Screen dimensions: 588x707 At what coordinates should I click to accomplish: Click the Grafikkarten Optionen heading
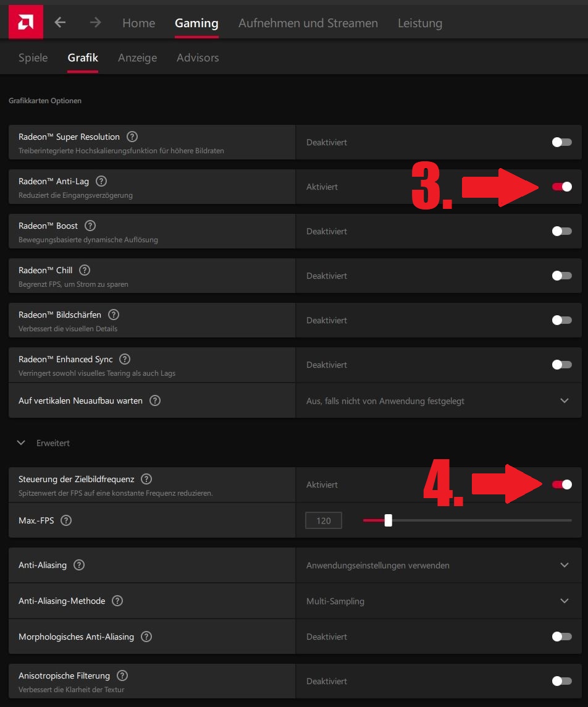point(45,101)
